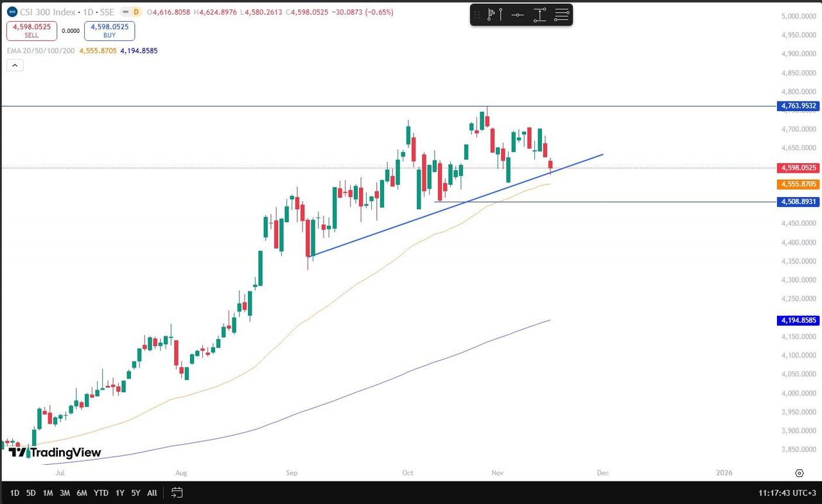Screen dimensions: 822x504
Task: Click the orange EMA 4,555.8705 price label
Action: [798, 184]
